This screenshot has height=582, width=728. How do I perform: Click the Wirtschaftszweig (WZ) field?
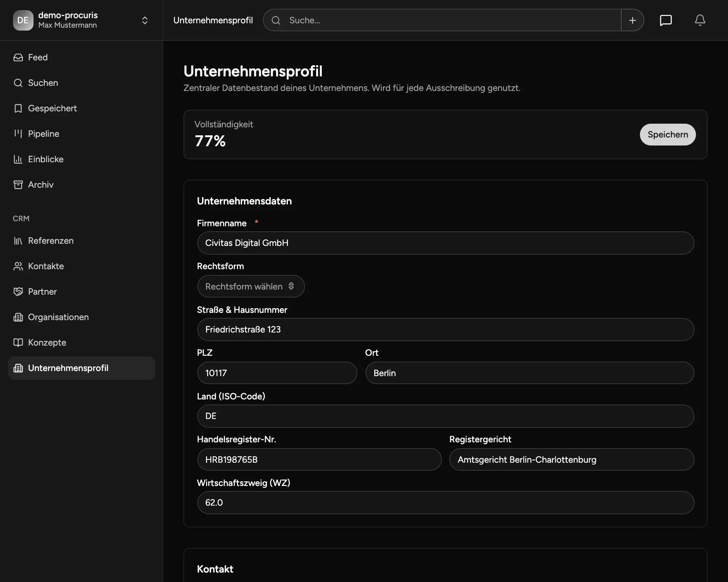click(x=446, y=503)
